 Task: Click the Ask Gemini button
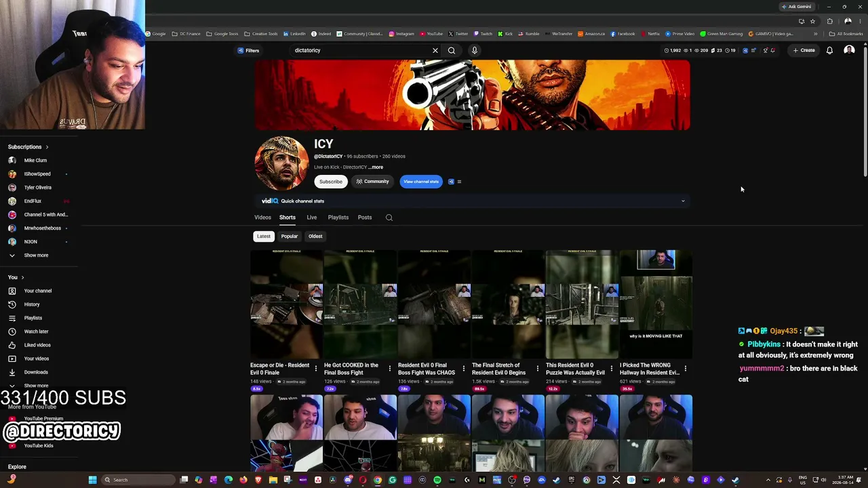tap(796, 7)
